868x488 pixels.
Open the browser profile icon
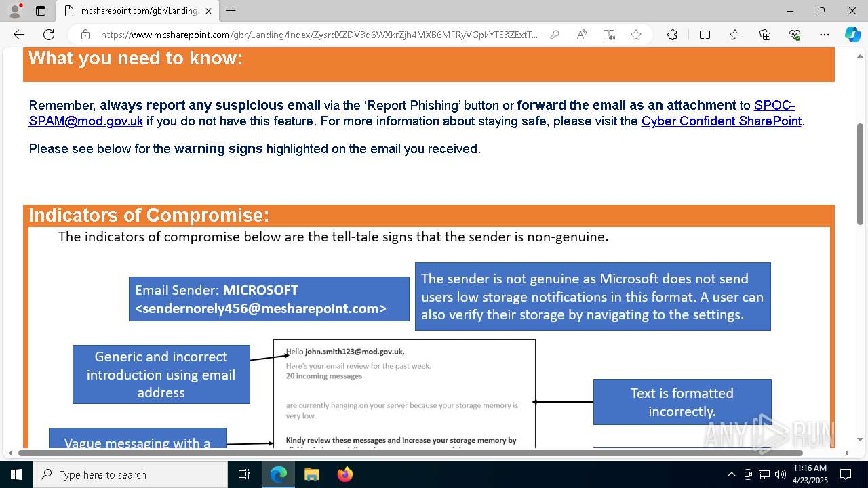15,11
